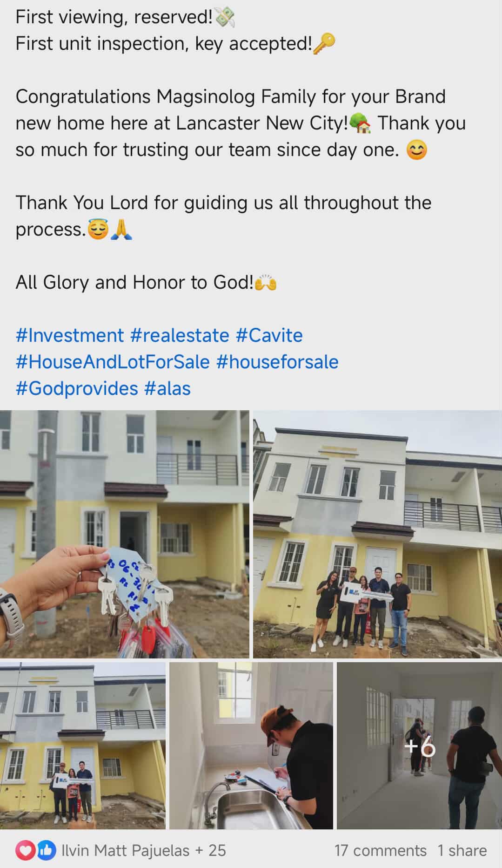Open photo of three people outside house
Screen dimensions: 502x868
tap(83, 746)
